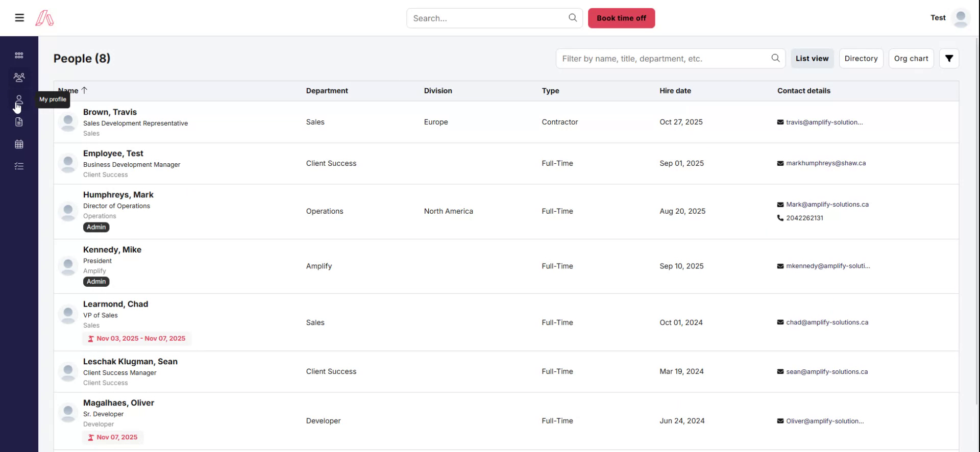Open the dashboard grid icon in sidebar
Screen dimensions: 980x452
[19, 55]
